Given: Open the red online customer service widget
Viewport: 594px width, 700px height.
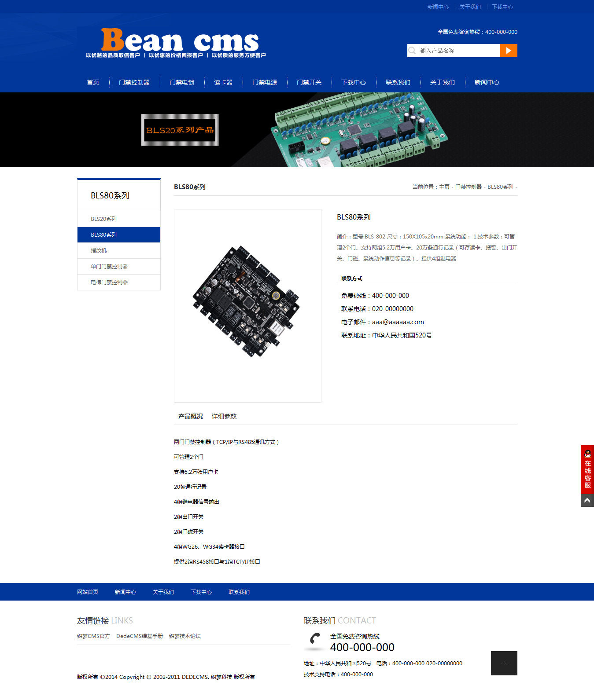Looking at the screenshot, I should point(587,469).
